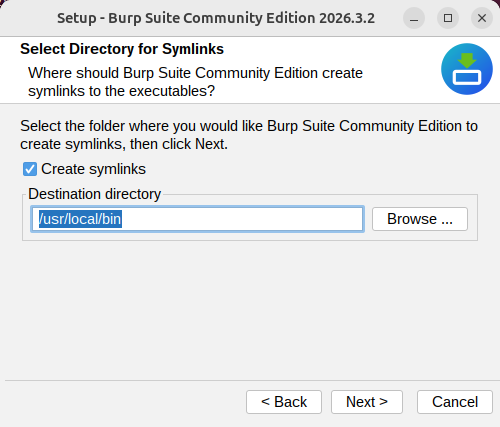The image size is (500, 427).
Task: Click the 'Destination directory' group label
Action: tap(95, 194)
